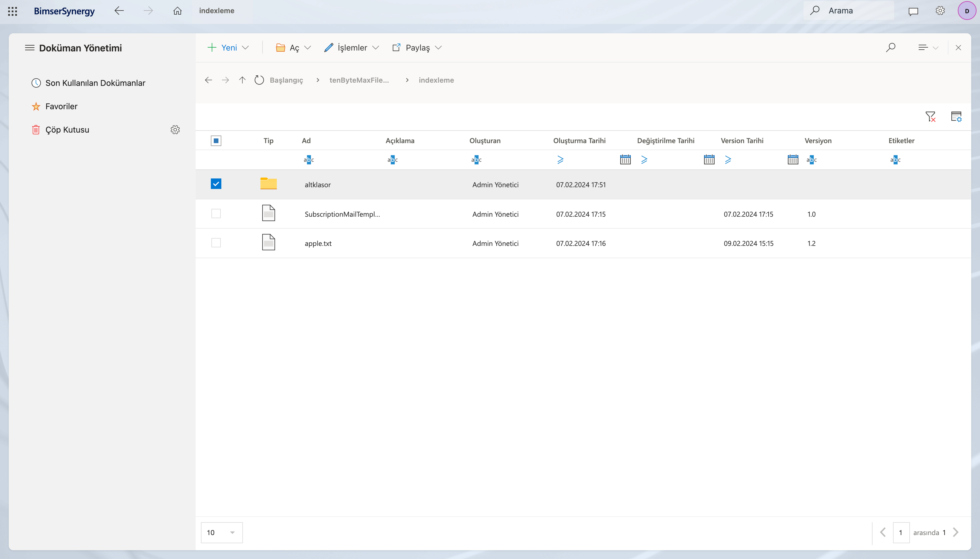Open the view mode dropdown
Viewport: 980px width, 559px height.
pyautogui.click(x=928, y=48)
